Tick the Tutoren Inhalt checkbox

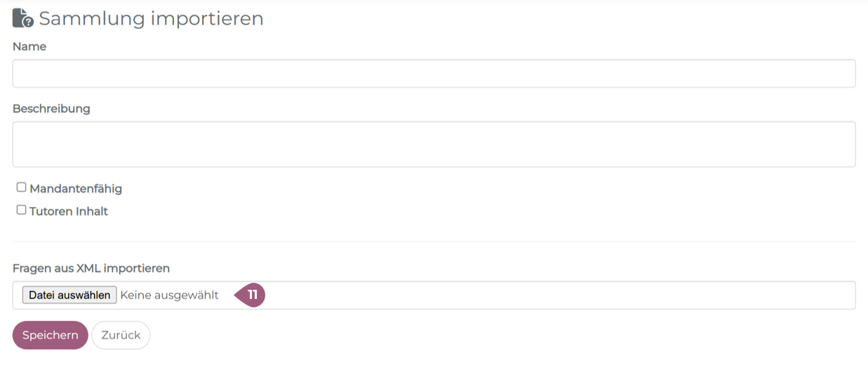coord(22,210)
